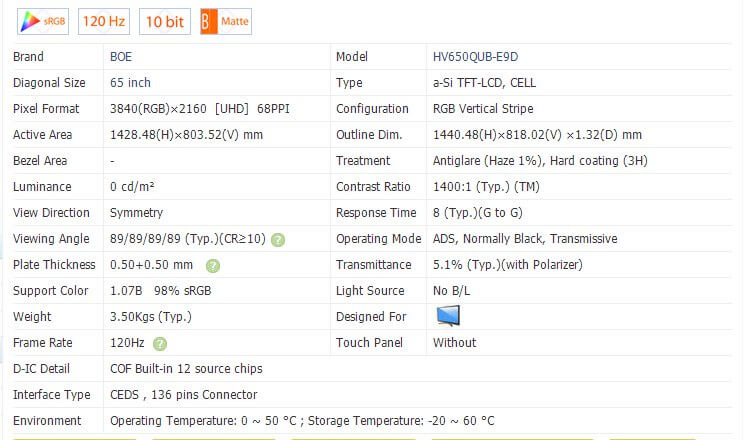Screen dimensions: 750x440
Task: Click the ADS, Normally Black operating mode
Action: pyautogui.click(x=524, y=239)
